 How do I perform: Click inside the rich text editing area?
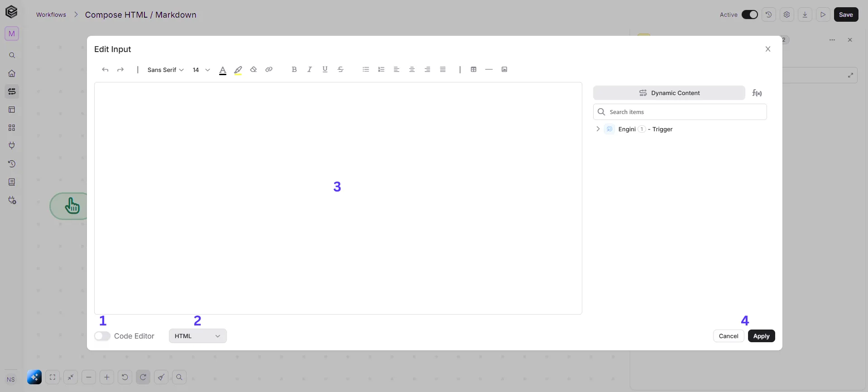(x=338, y=198)
